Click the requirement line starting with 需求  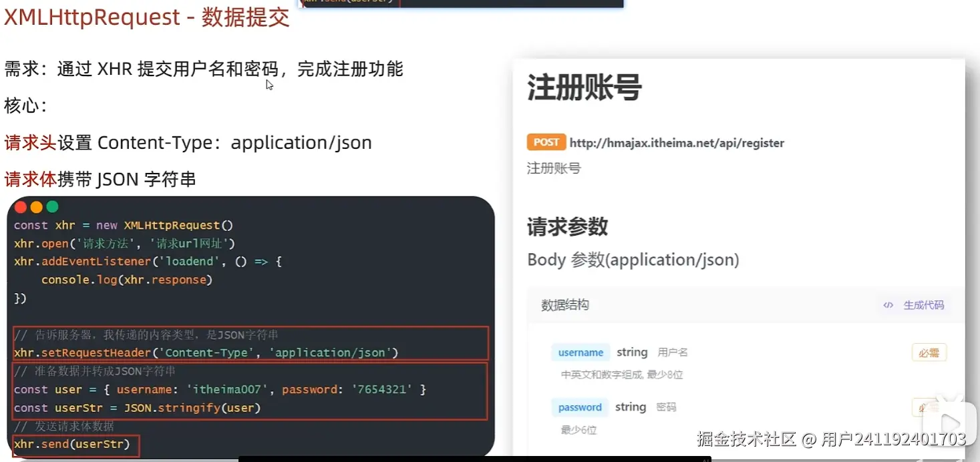point(204,69)
